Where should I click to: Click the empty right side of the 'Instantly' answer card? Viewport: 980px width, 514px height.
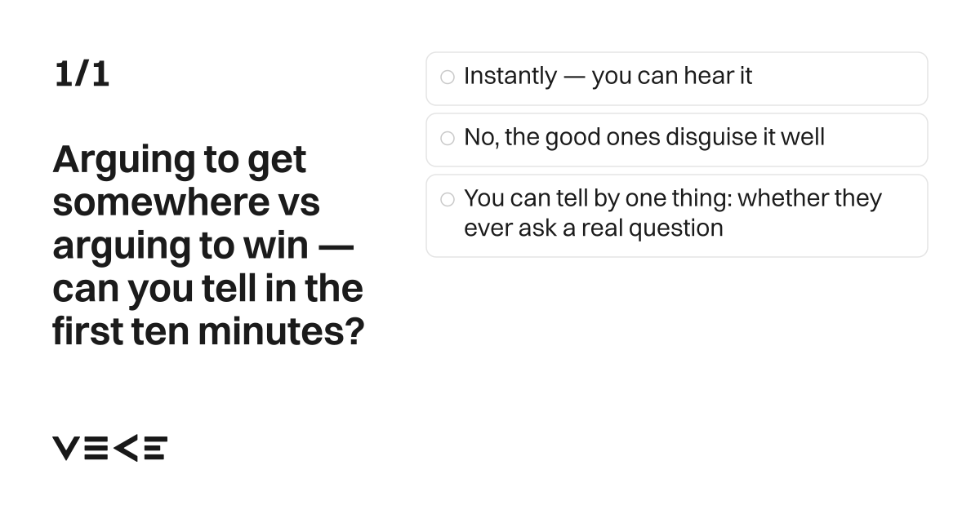840,78
